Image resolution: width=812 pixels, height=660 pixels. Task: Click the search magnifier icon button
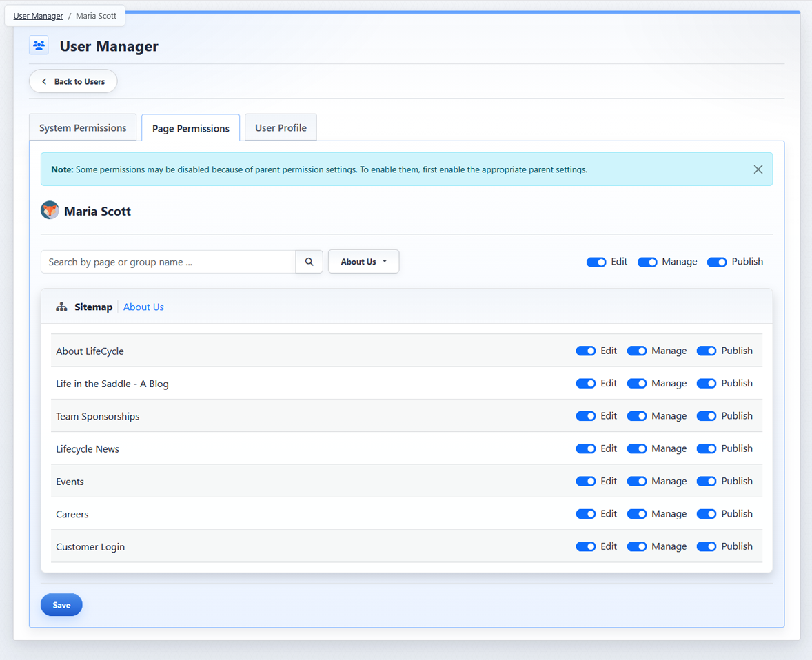coord(309,262)
